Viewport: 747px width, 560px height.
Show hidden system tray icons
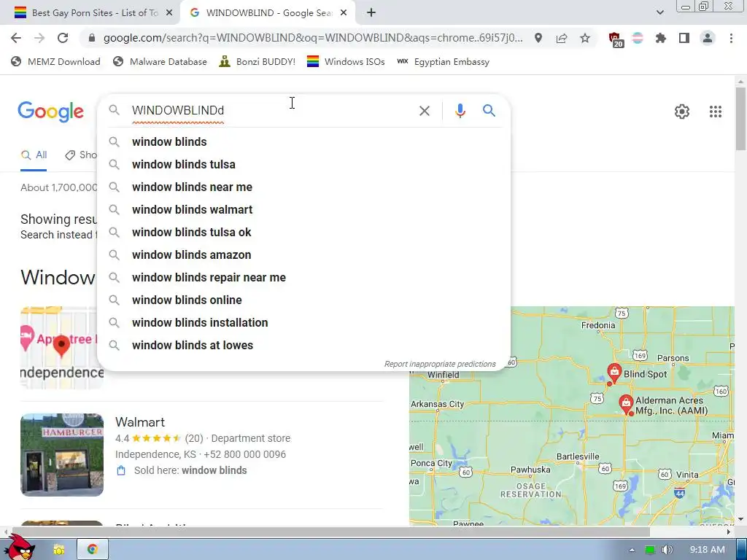tap(632, 550)
